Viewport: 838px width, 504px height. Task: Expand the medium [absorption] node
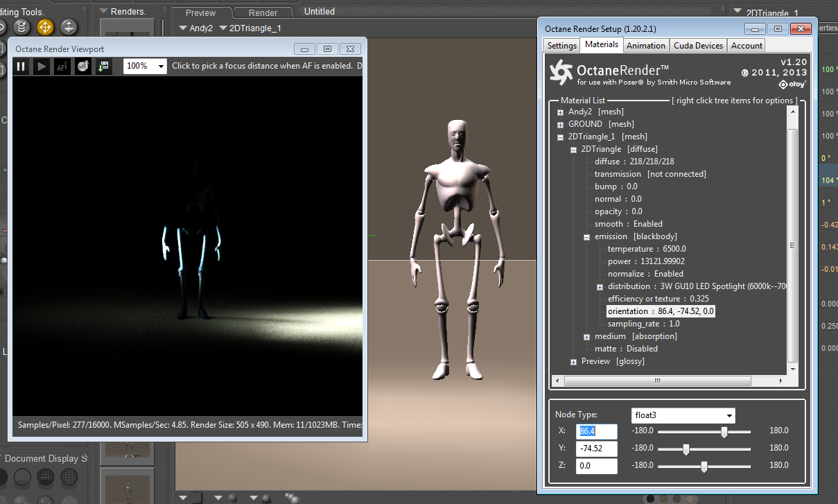pos(587,336)
